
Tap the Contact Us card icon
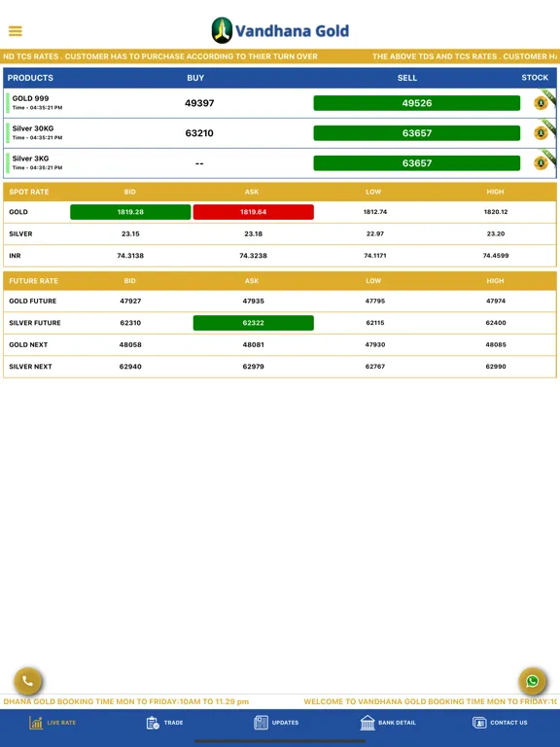pos(479,723)
